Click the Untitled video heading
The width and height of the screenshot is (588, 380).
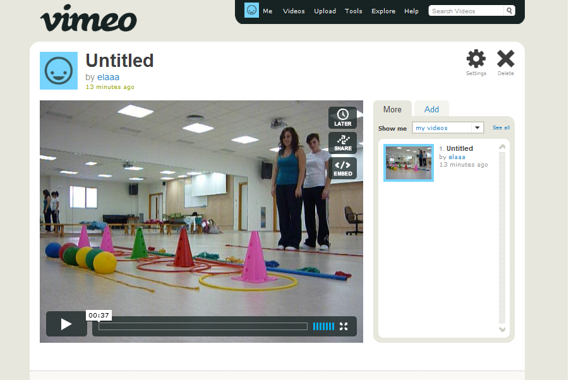119,61
